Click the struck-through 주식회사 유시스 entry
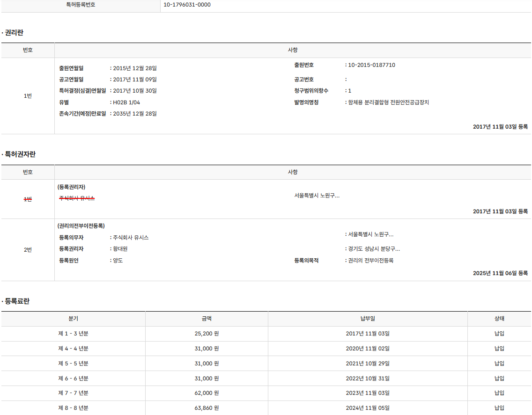 tap(77, 198)
